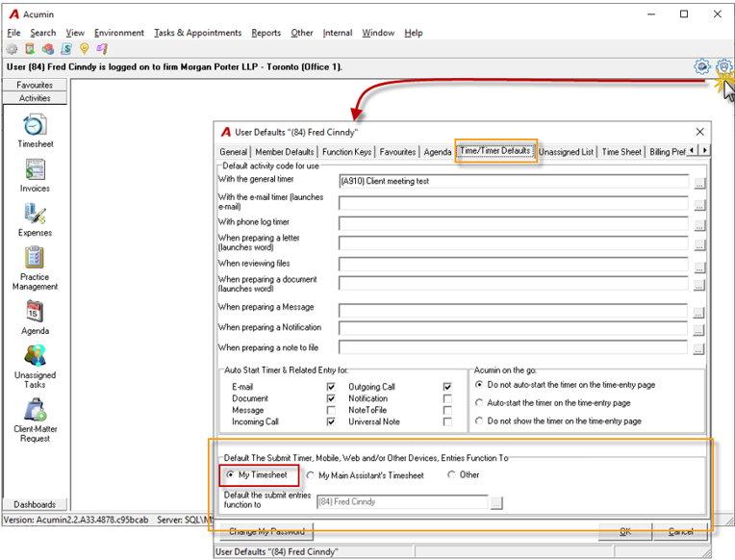Click the red people toolbar icon
Image resolution: width=735 pixels, height=560 pixels.
pos(47,48)
